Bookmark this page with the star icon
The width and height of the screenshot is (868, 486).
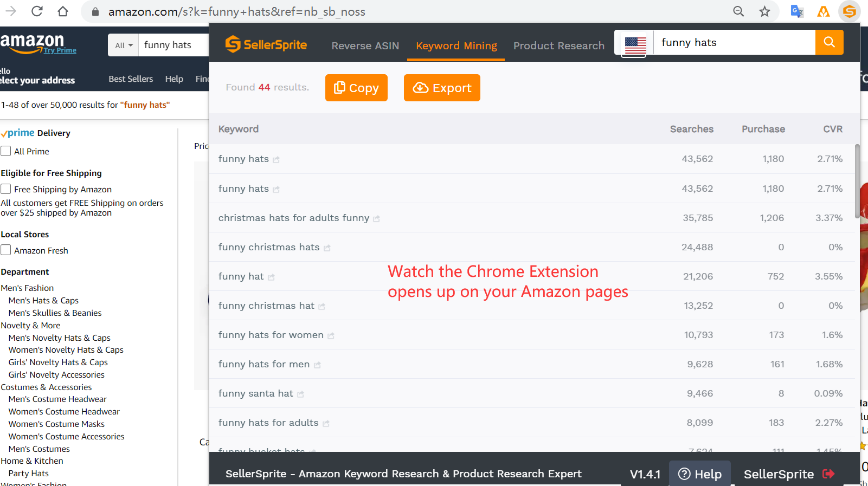pos(764,11)
